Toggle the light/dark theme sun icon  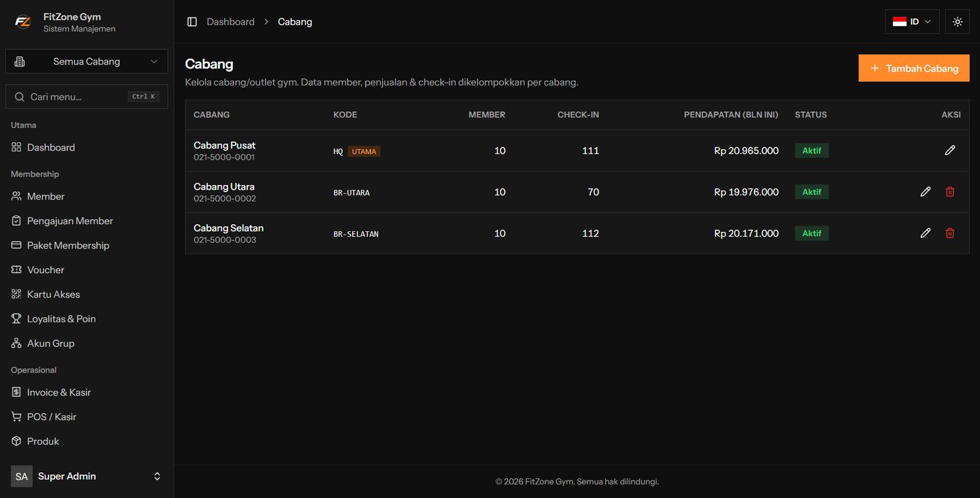[958, 22]
